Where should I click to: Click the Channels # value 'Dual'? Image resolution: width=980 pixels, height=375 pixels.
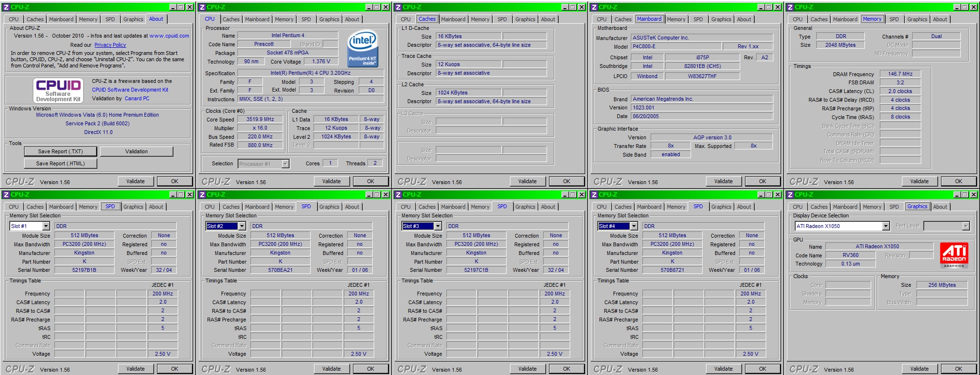[936, 36]
